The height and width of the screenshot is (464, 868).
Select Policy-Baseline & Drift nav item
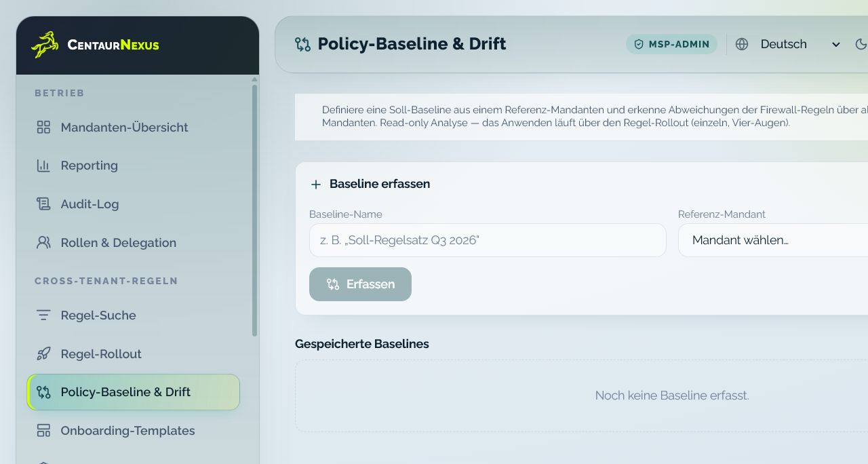133,392
